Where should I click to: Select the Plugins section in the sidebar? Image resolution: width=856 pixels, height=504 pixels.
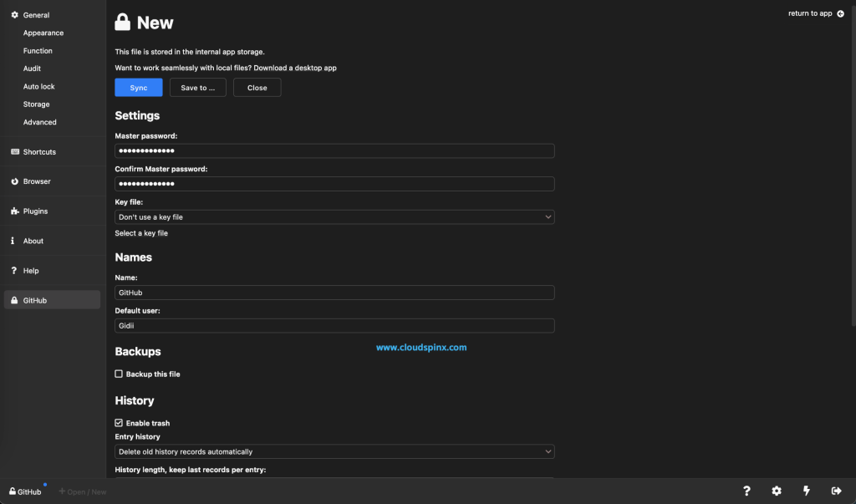[x=35, y=211]
